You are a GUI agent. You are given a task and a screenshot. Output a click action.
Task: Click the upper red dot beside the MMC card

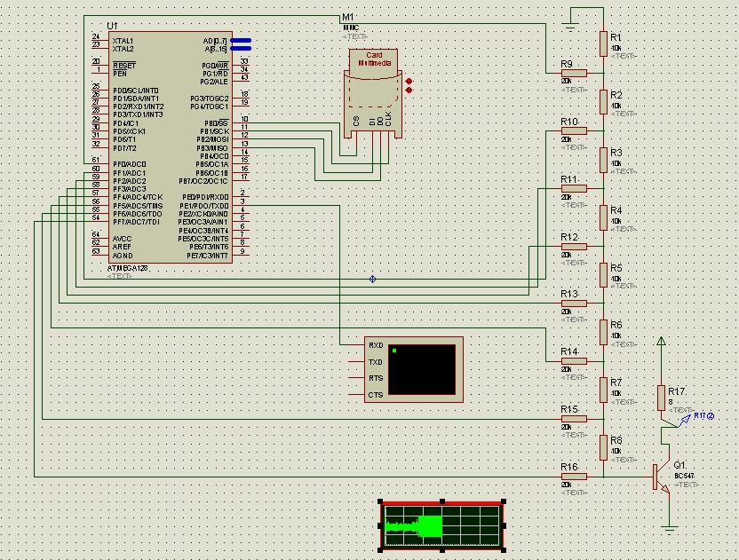(x=409, y=82)
